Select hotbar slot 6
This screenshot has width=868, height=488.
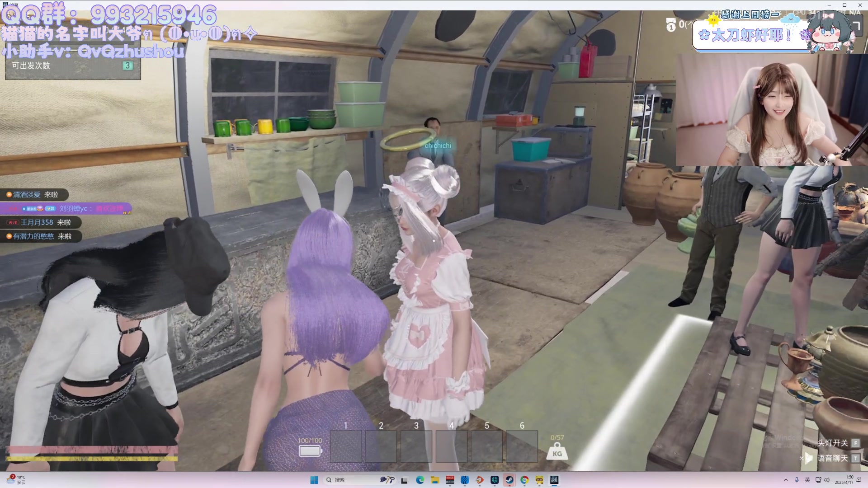click(522, 446)
